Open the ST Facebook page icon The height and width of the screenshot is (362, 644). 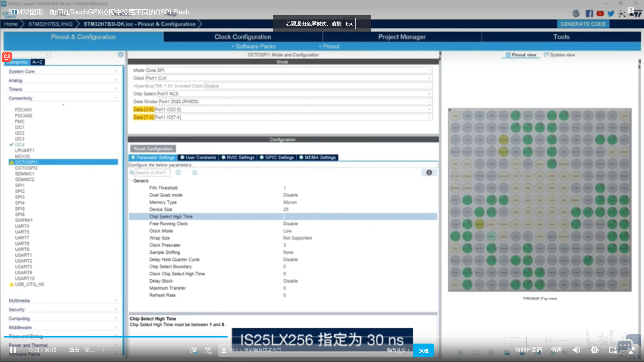(589, 13)
